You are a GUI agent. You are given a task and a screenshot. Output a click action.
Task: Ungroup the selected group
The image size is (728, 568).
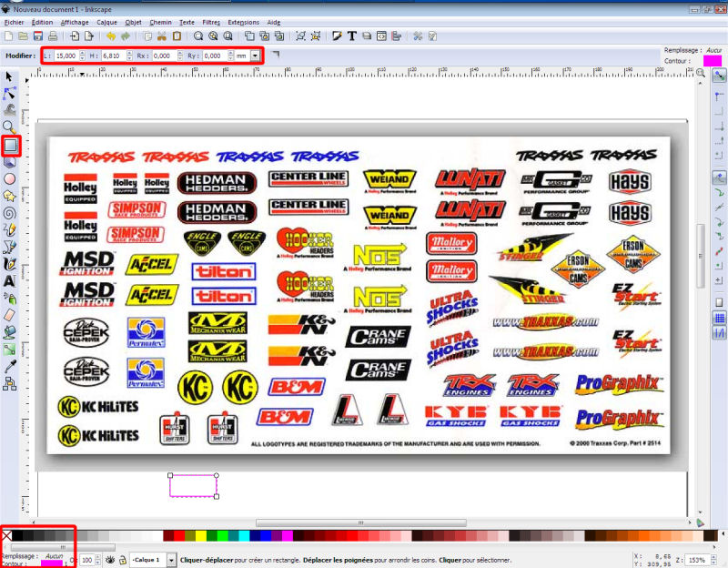[316, 35]
